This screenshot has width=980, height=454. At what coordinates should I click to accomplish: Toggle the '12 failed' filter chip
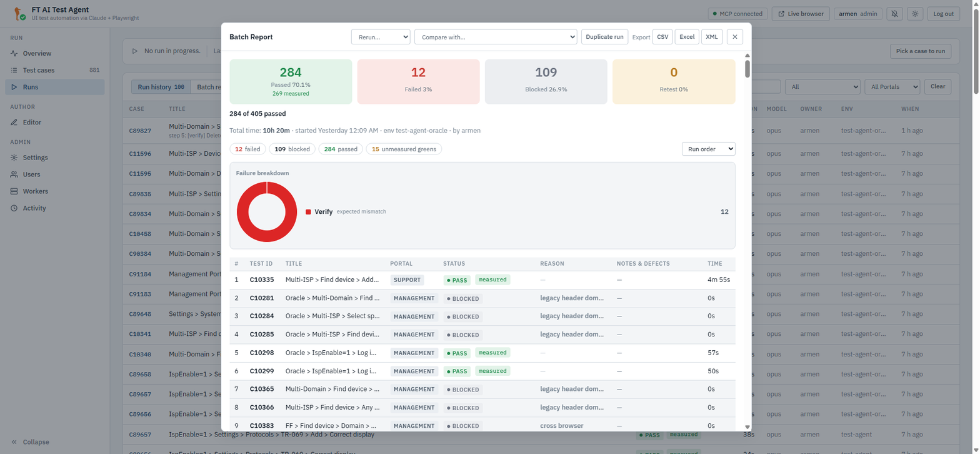coord(248,149)
